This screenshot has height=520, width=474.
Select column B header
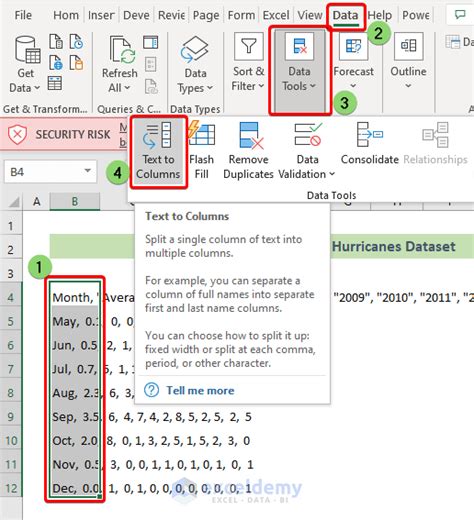(x=75, y=201)
